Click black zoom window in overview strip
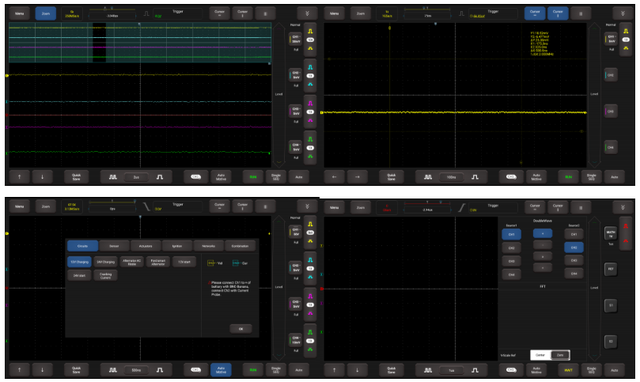Viewport: 640px width, 382px height. click(x=99, y=42)
